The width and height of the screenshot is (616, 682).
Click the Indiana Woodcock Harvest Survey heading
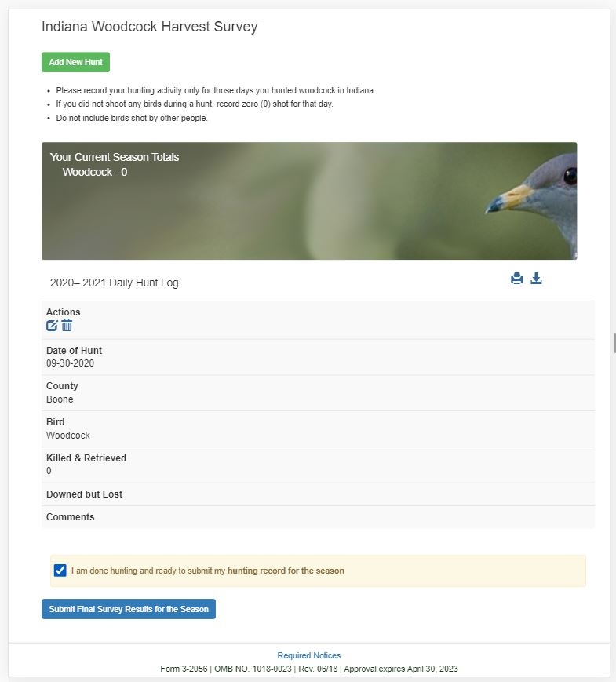(x=149, y=27)
